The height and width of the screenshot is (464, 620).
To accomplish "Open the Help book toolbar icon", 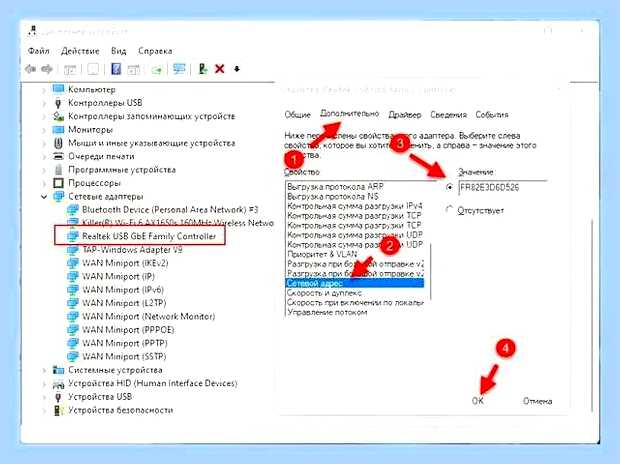I will coord(116,69).
